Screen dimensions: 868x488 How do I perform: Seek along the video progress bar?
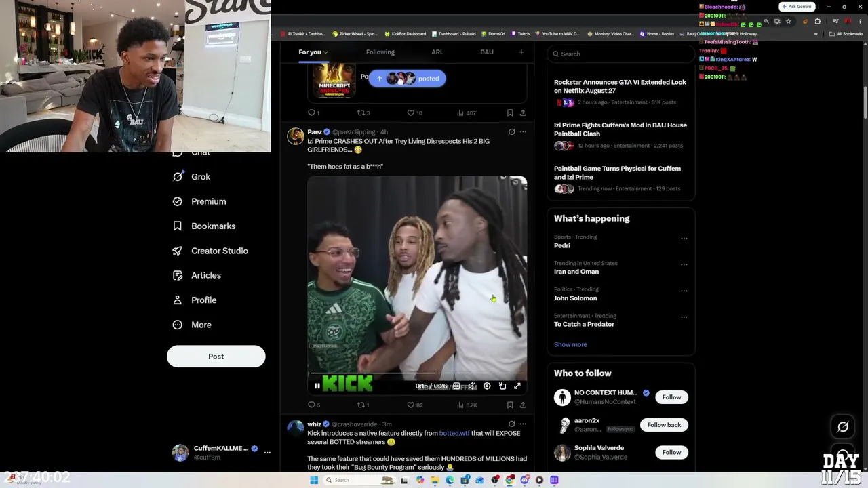click(417, 373)
